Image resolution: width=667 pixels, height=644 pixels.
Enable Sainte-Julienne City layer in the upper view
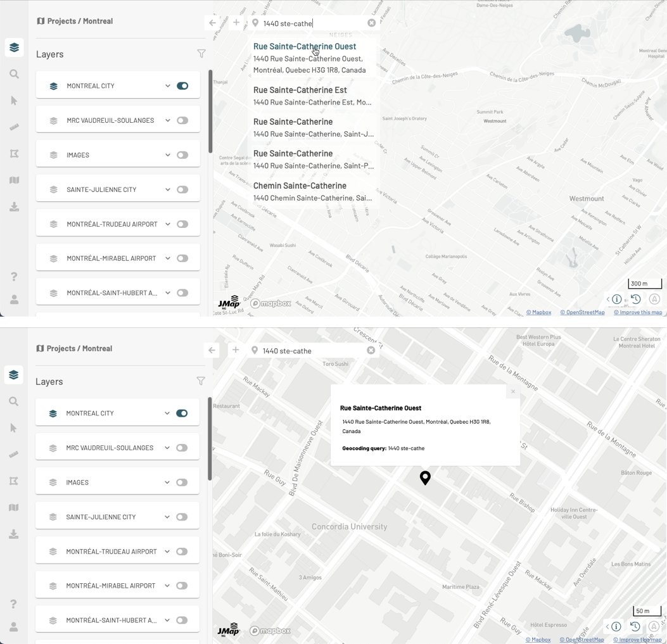pyautogui.click(x=182, y=190)
